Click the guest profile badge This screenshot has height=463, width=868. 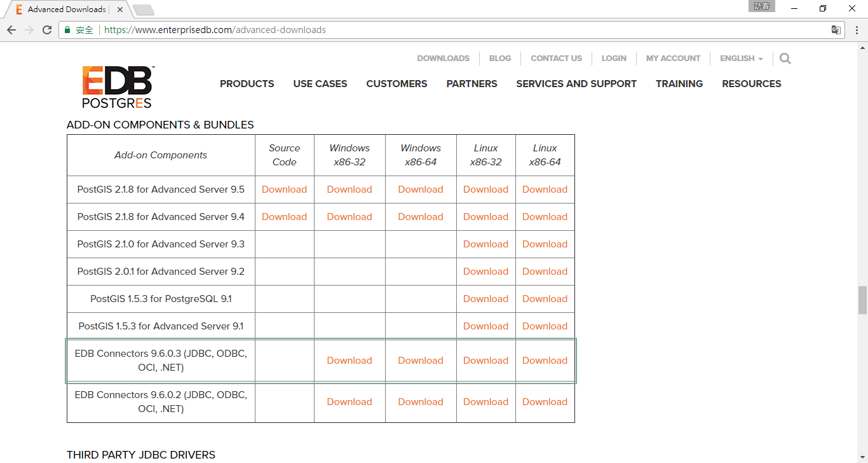tap(762, 6)
